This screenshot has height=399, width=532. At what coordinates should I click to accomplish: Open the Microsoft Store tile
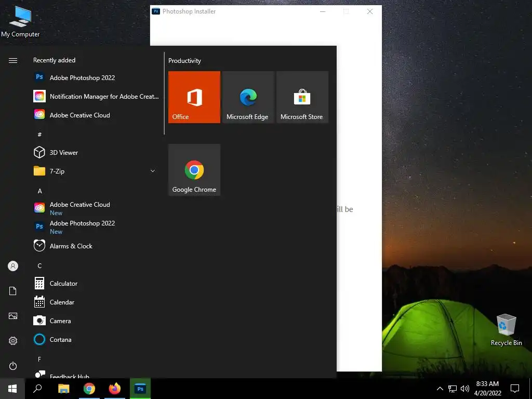302,97
